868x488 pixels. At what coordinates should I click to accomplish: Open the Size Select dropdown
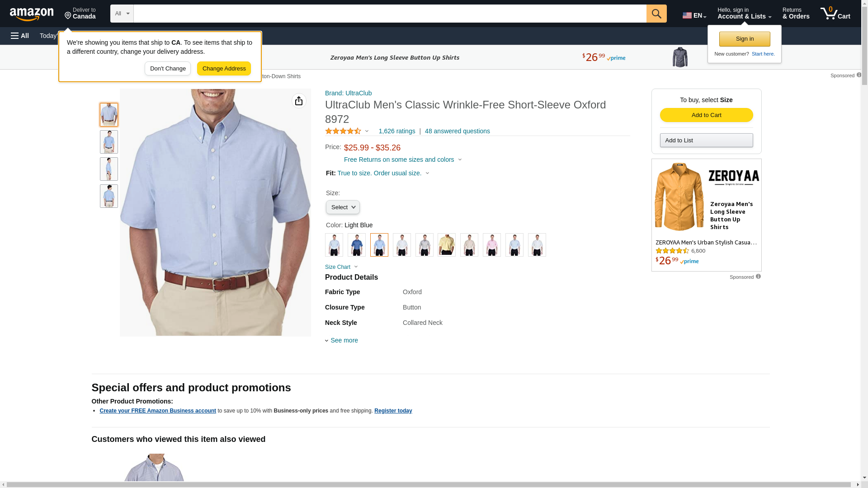pyautogui.click(x=343, y=207)
